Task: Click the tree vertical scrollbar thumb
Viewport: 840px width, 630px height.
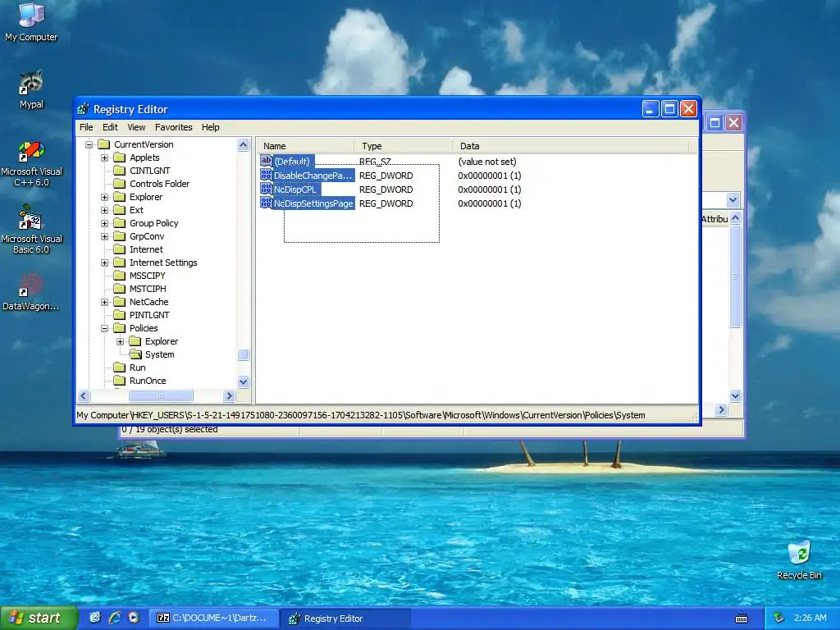Action: (243, 354)
